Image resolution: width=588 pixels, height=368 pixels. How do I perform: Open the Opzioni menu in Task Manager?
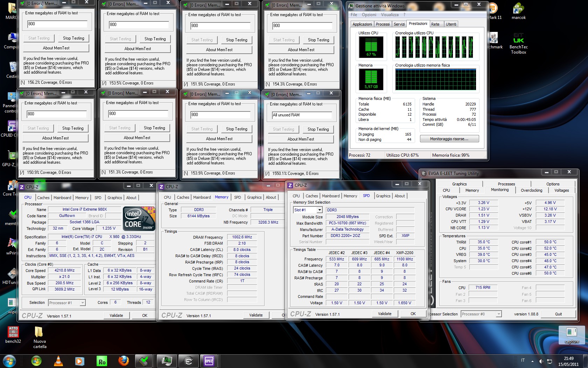pyautogui.click(x=369, y=15)
